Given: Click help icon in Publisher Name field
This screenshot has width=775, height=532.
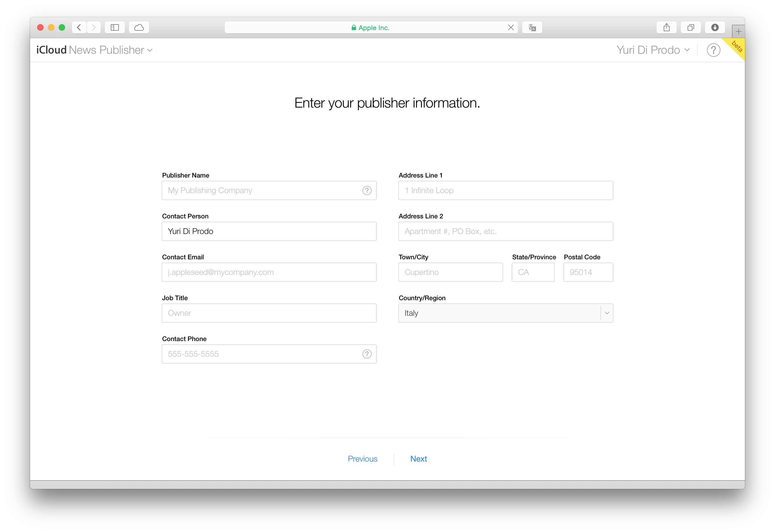Looking at the screenshot, I should click(367, 190).
